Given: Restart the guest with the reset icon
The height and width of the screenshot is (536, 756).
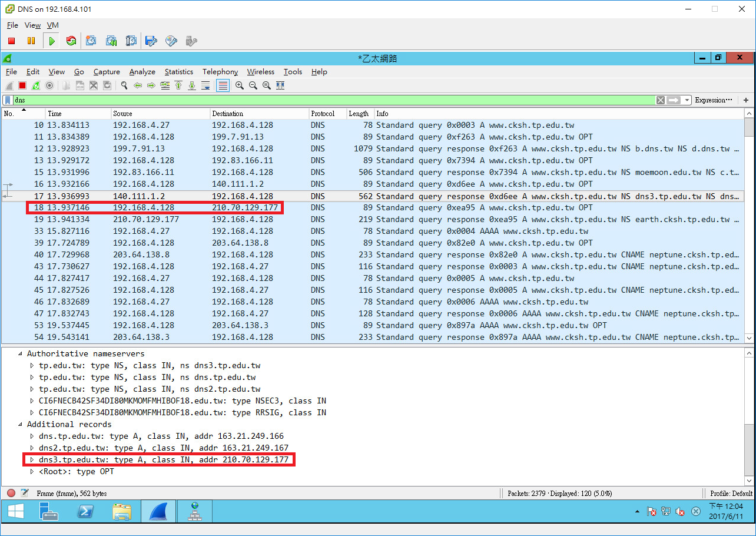Looking at the screenshot, I should click(71, 41).
